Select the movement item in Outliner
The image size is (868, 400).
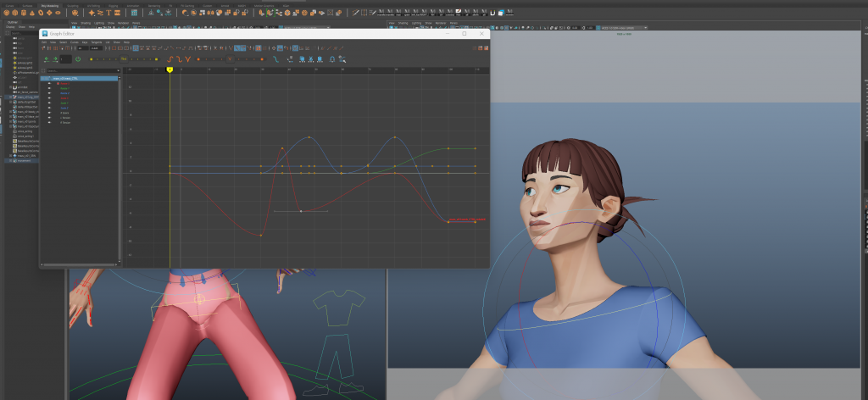(25, 160)
